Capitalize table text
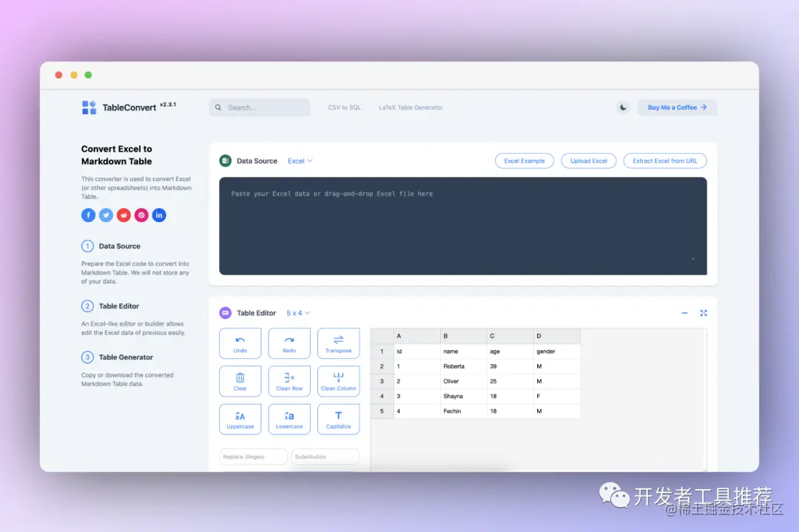The height and width of the screenshot is (532, 799). tap(338, 420)
